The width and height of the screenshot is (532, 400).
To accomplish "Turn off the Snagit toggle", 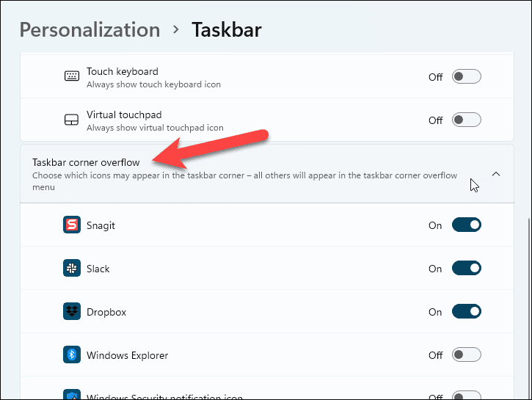I will (466, 225).
